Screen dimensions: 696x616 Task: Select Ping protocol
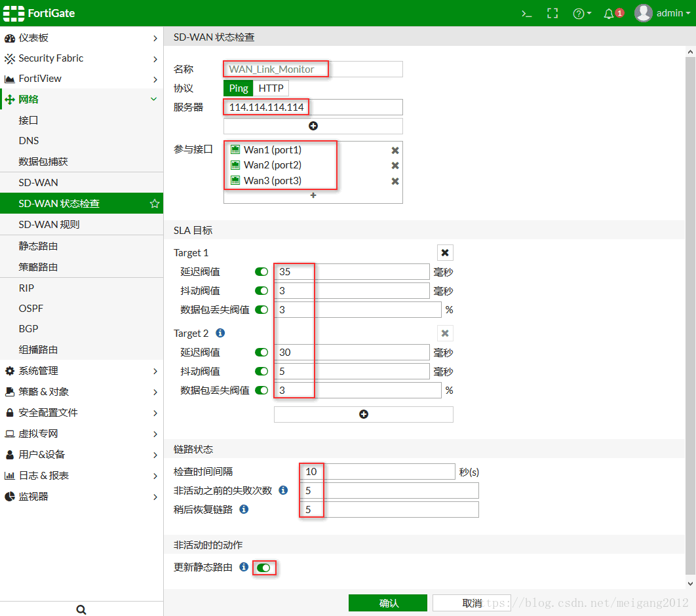coord(239,88)
